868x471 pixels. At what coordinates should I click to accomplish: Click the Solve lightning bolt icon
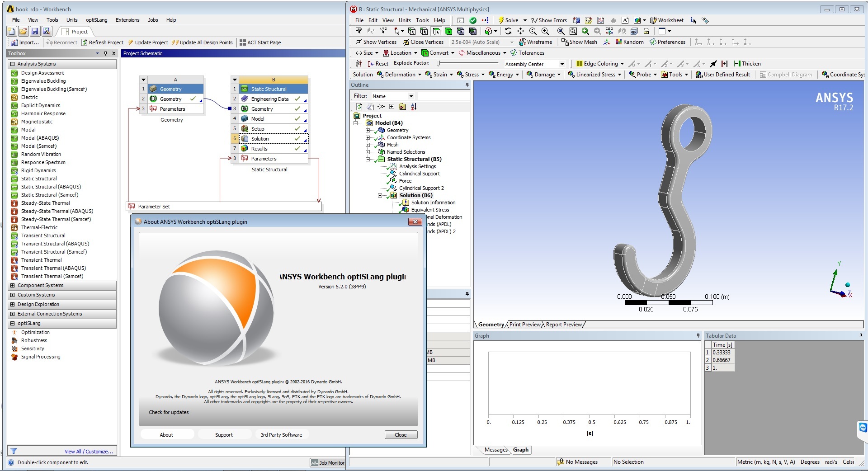pos(501,20)
